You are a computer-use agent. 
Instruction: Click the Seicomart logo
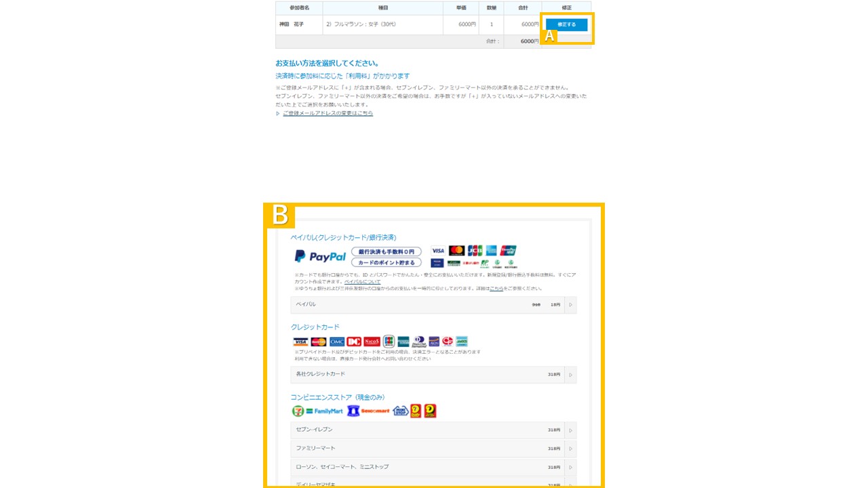(368, 411)
